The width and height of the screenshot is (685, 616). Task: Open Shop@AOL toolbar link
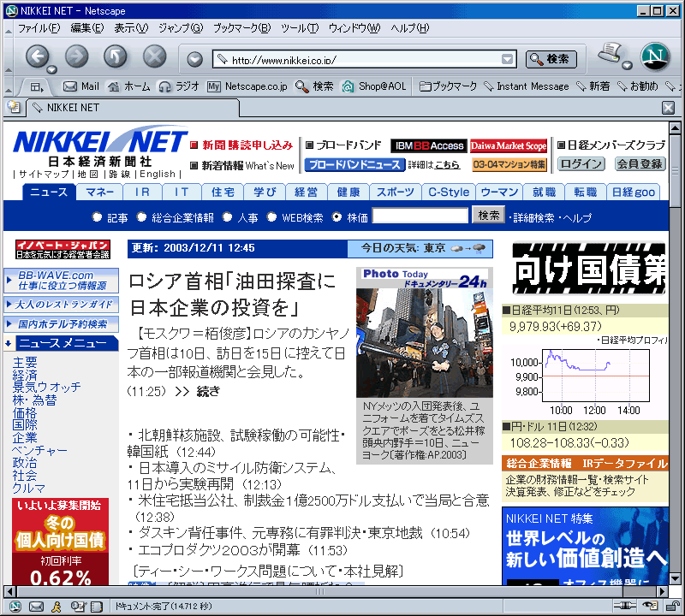[x=374, y=86]
